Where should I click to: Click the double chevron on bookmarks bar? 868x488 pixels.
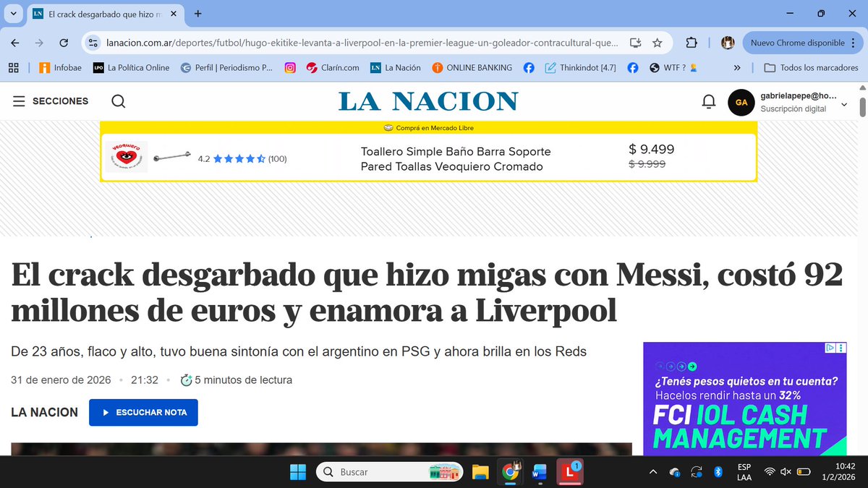(737, 67)
